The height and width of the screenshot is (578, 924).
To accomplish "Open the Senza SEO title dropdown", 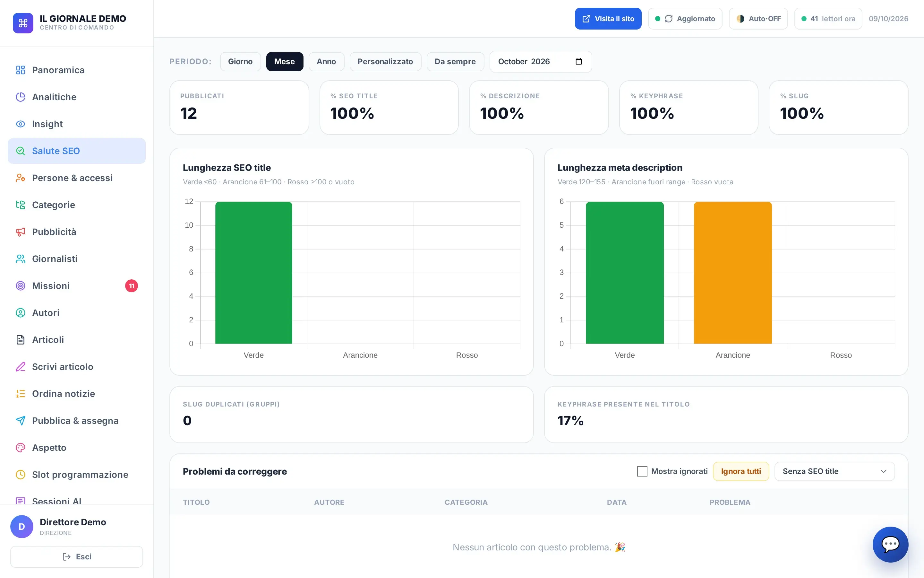I will (835, 471).
